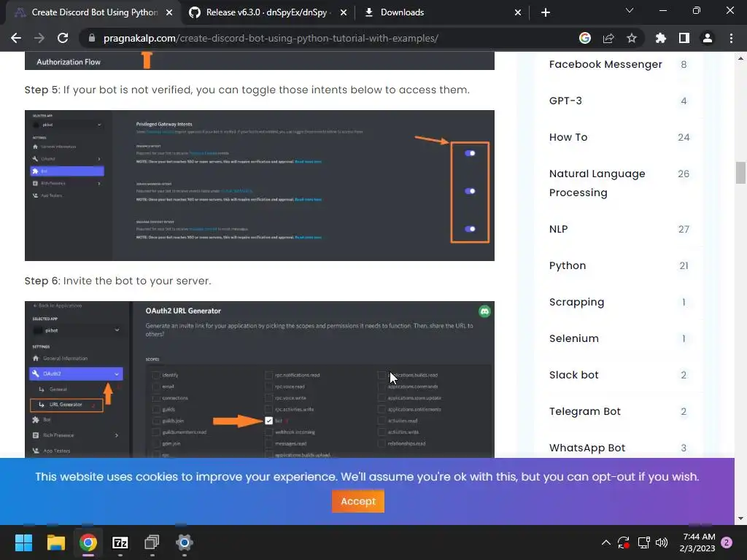Viewport: 747px width, 560px height.
Task: Open the Telegram Bot category
Action: click(x=584, y=411)
